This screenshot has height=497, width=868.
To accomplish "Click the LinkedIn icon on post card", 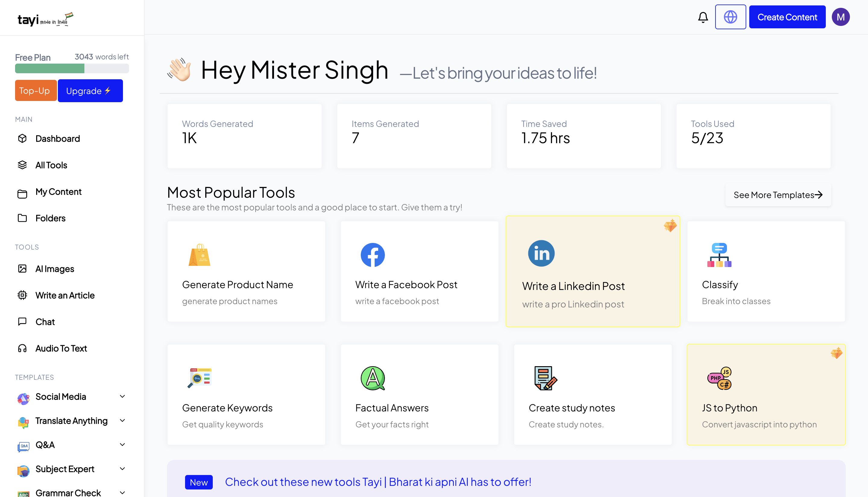I will pos(541,253).
